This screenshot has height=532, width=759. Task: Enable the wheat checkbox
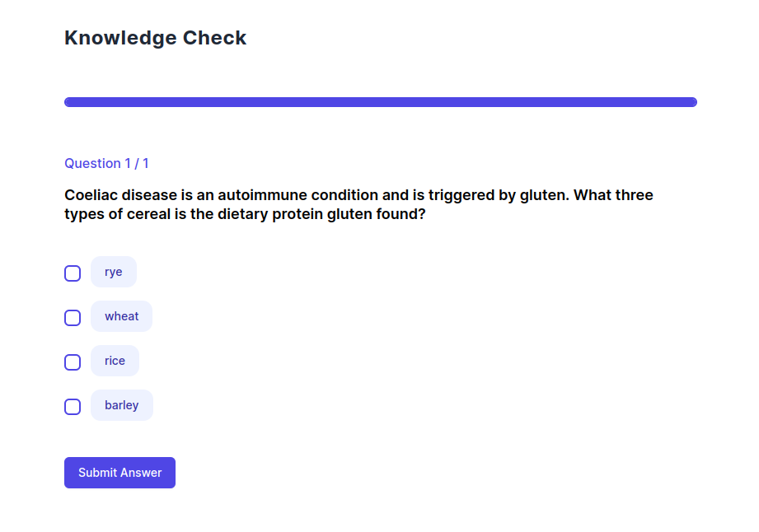(73, 318)
